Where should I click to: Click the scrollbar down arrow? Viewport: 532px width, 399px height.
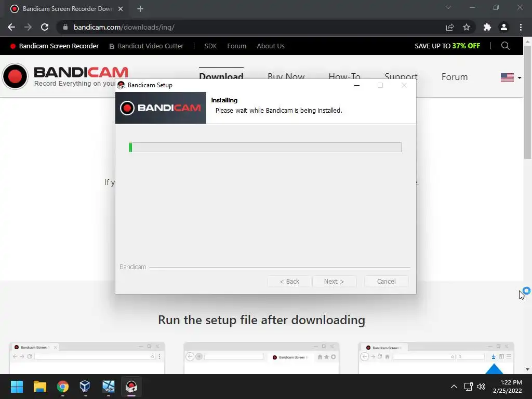[527, 369]
